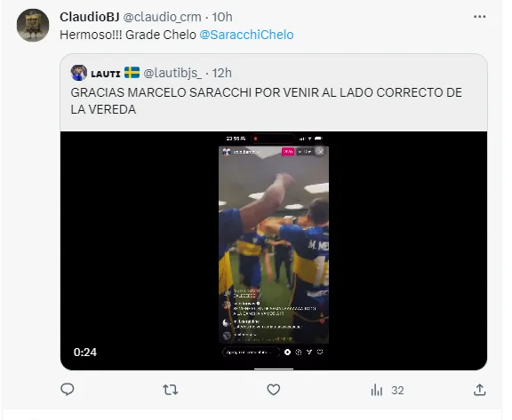512x420 pixels.
Task: Open Lauti's small profile avatar
Action: click(x=79, y=73)
